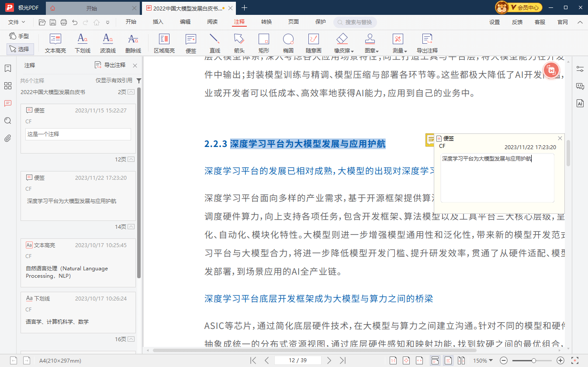This screenshot has height=367, width=588.
Task: Expand the 测量 measure dropdown
Action: [400, 51]
